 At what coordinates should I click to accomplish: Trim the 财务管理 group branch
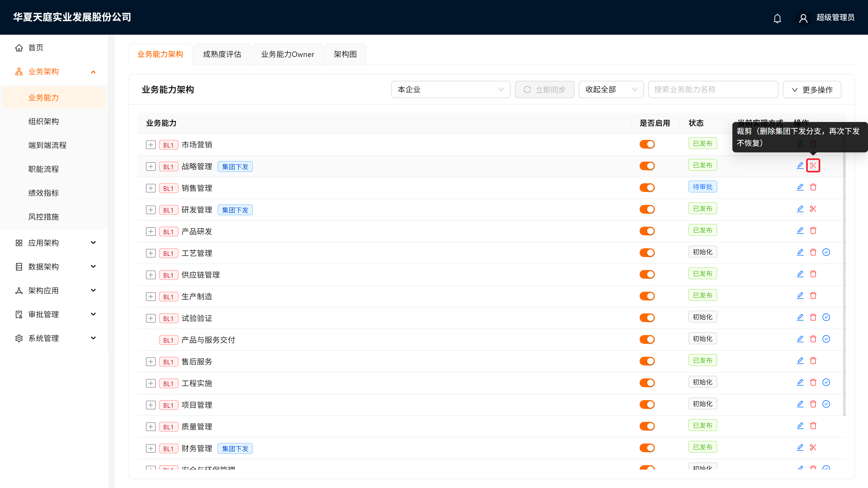813,448
